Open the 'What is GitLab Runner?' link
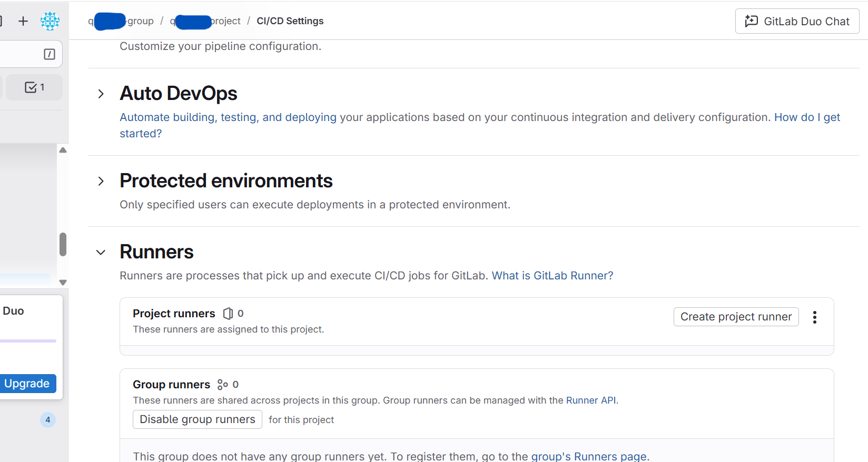The height and width of the screenshot is (462, 868). (x=552, y=276)
